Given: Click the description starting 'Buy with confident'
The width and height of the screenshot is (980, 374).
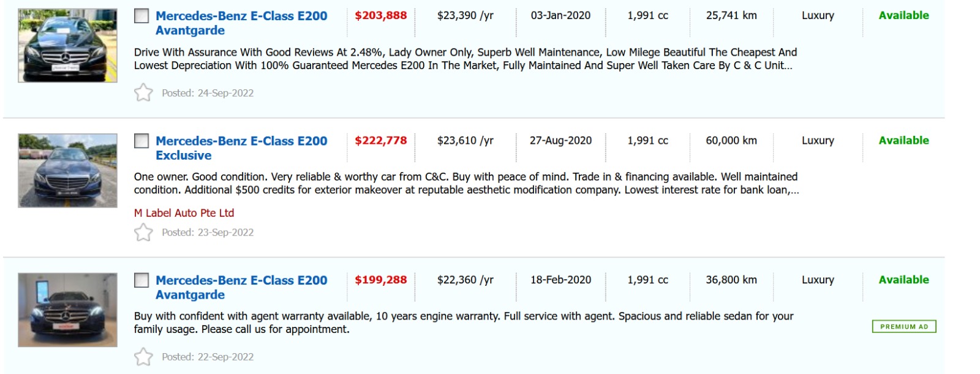Looking at the screenshot, I should pyautogui.click(x=463, y=323).
